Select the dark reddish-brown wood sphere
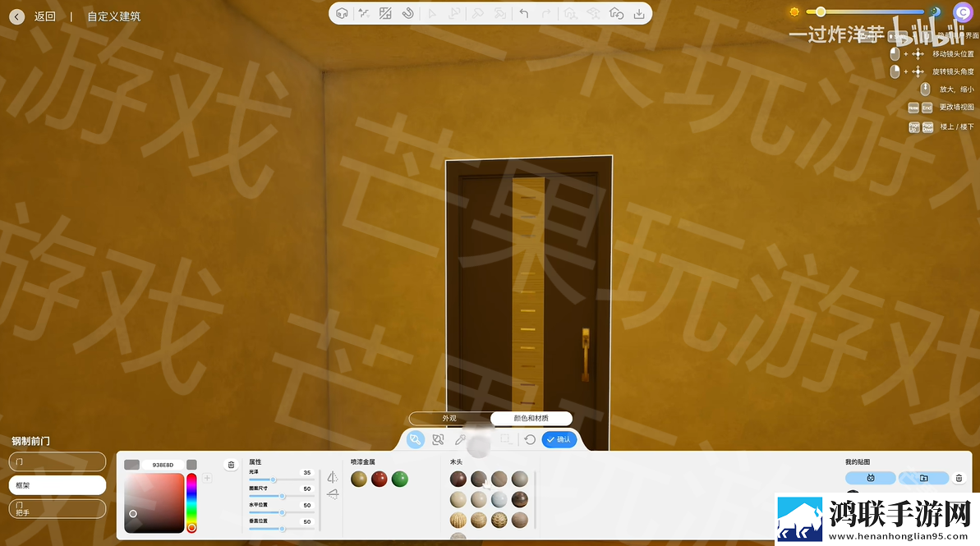Image resolution: width=980 pixels, height=546 pixels. point(458,479)
